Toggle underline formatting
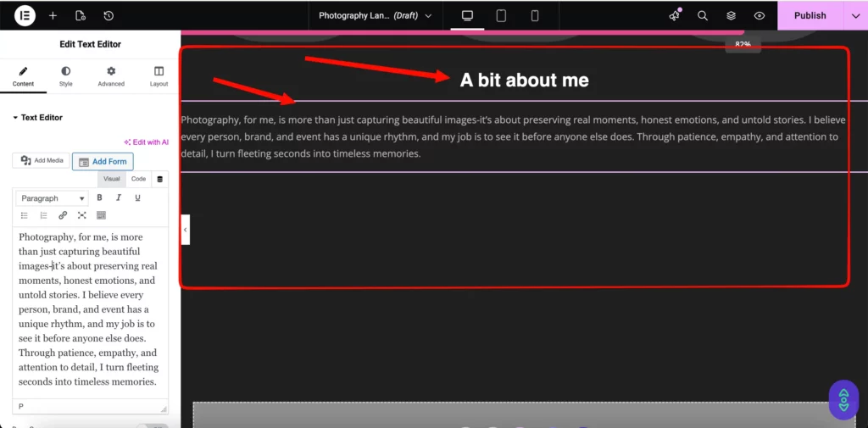 pyautogui.click(x=138, y=197)
